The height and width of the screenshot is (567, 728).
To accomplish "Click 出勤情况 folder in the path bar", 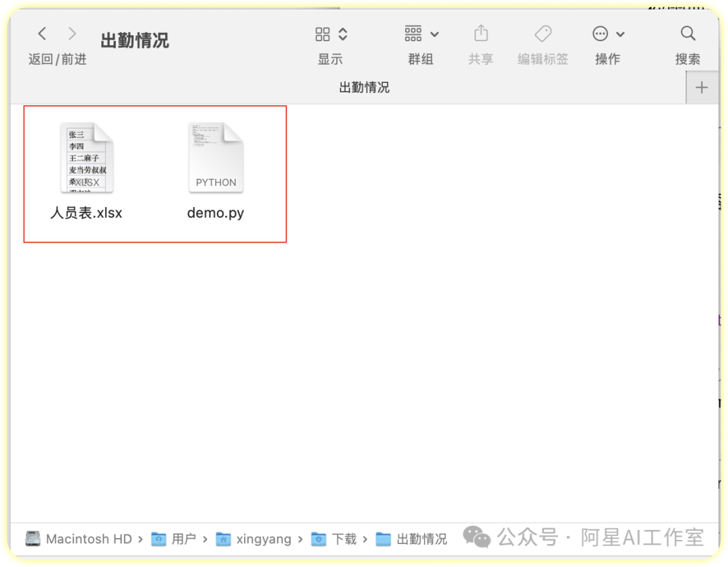I will coord(411,539).
